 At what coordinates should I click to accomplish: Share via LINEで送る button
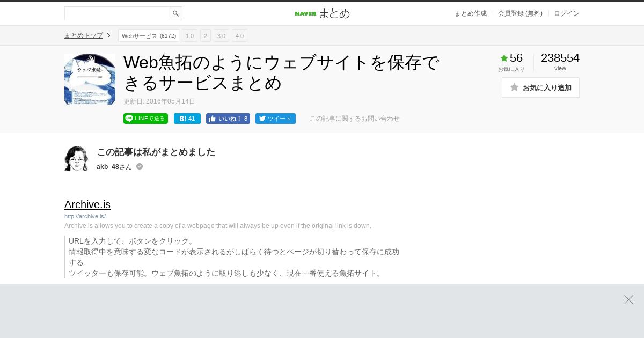[x=145, y=119]
